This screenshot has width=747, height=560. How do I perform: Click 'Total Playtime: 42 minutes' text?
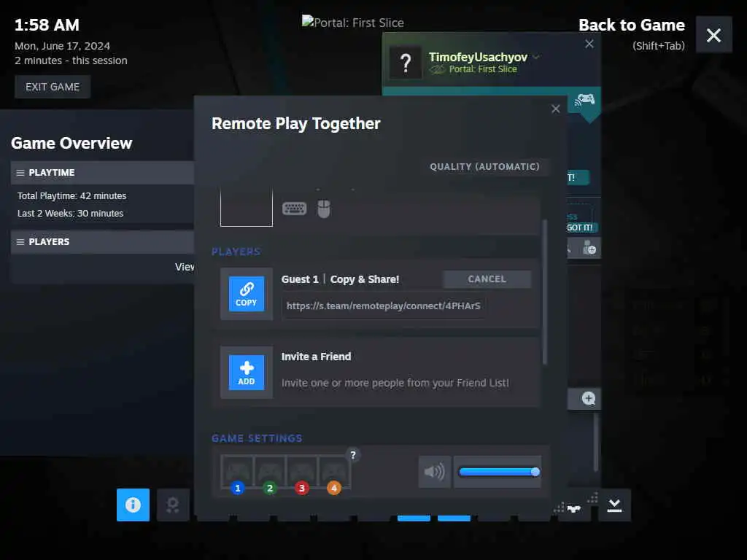72,195
